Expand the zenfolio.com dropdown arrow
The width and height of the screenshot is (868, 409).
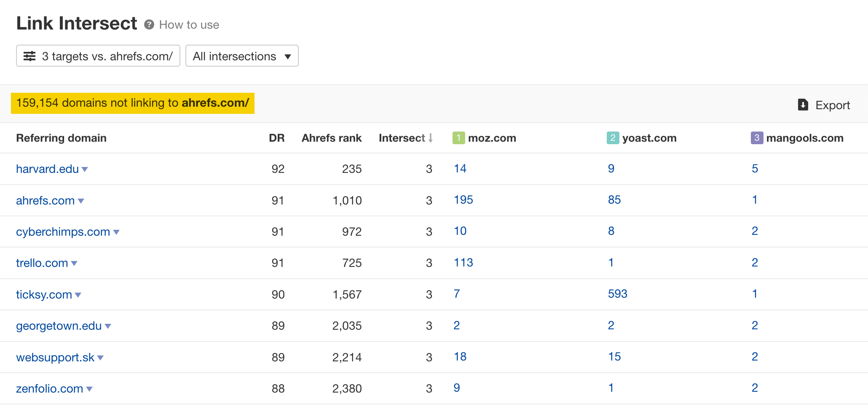click(89, 389)
